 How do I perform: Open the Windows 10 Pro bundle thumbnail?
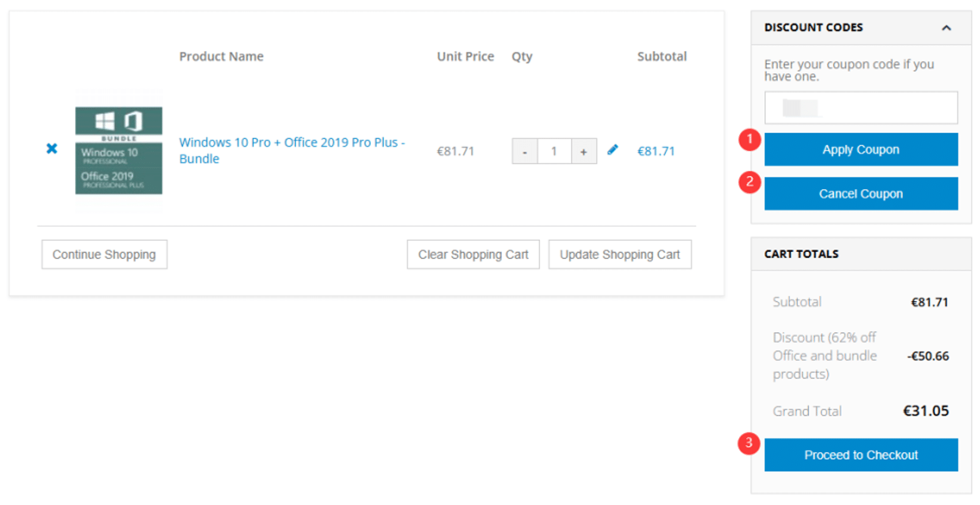pyautogui.click(x=119, y=150)
